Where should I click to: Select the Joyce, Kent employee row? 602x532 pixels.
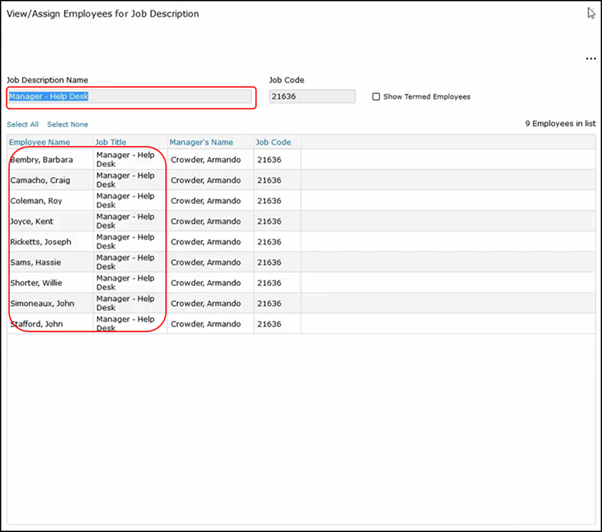click(32, 221)
